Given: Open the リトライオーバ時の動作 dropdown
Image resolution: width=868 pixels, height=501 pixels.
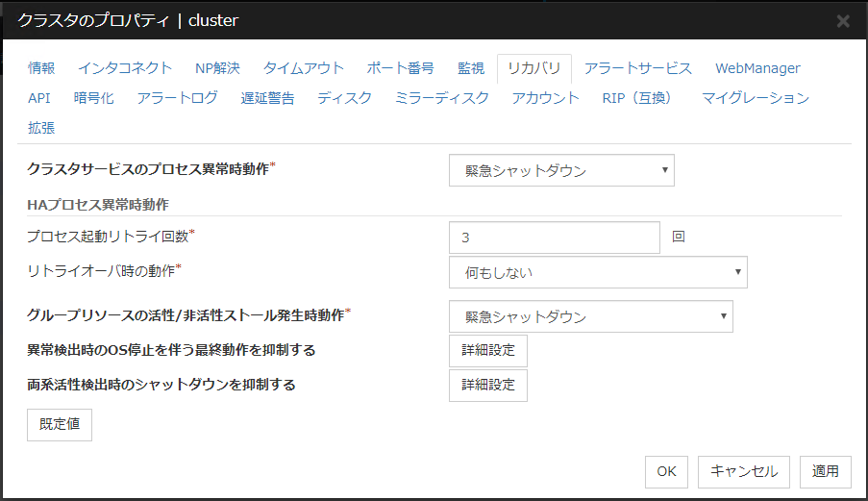Looking at the screenshot, I should click(x=598, y=272).
